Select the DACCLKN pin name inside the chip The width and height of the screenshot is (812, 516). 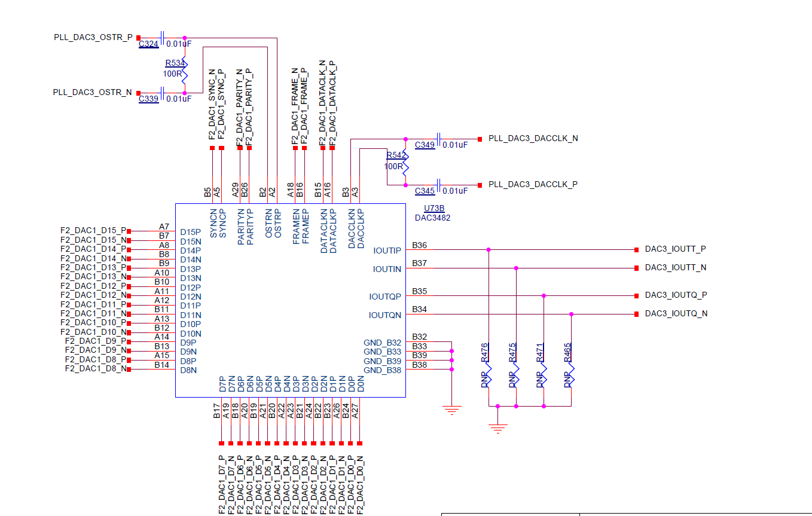click(352, 228)
